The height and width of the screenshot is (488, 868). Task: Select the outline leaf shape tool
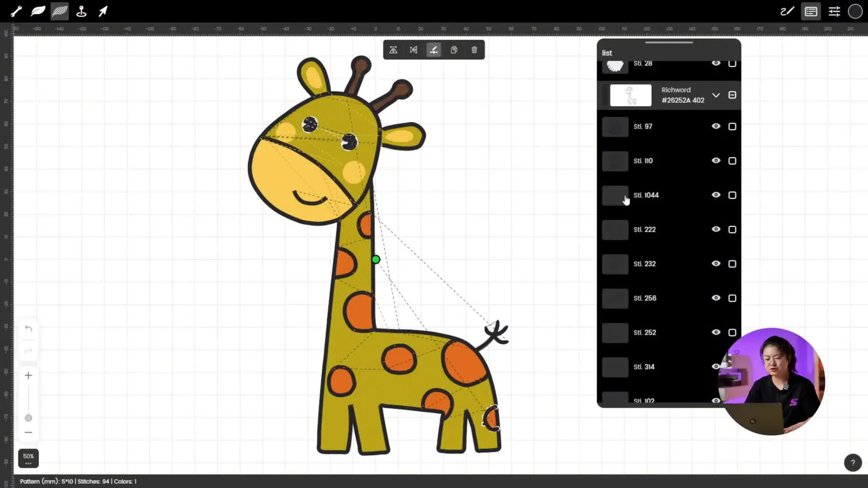(x=36, y=11)
